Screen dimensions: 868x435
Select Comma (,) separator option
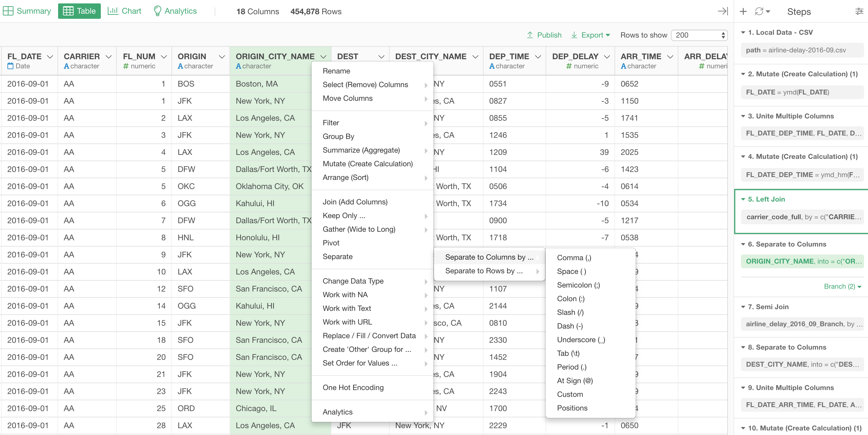(x=590, y=258)
